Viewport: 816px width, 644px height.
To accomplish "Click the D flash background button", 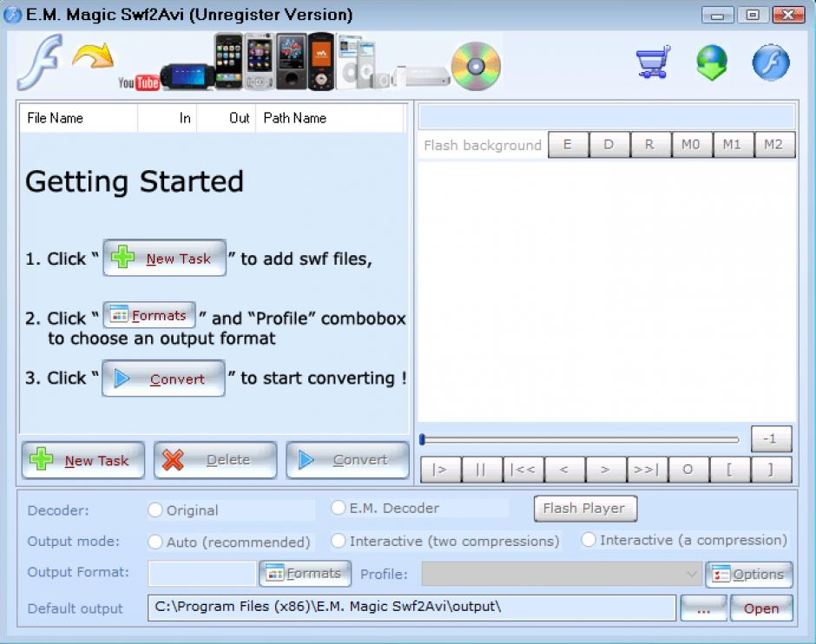I will click(609, 145).
